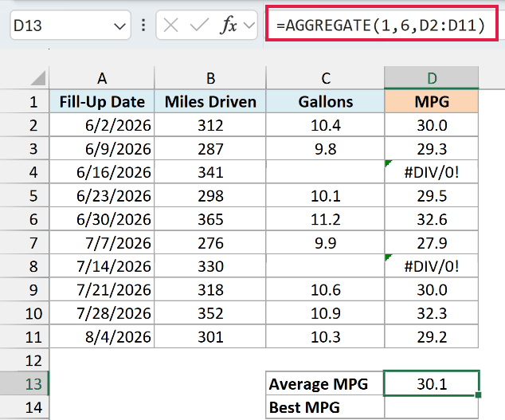Select row 4 header

25,172
